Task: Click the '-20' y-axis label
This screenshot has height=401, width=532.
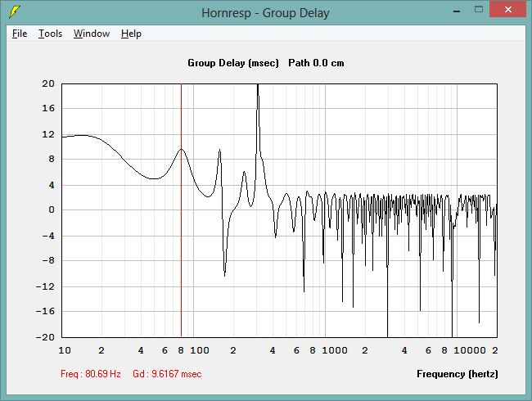Action: pos(45,337)
